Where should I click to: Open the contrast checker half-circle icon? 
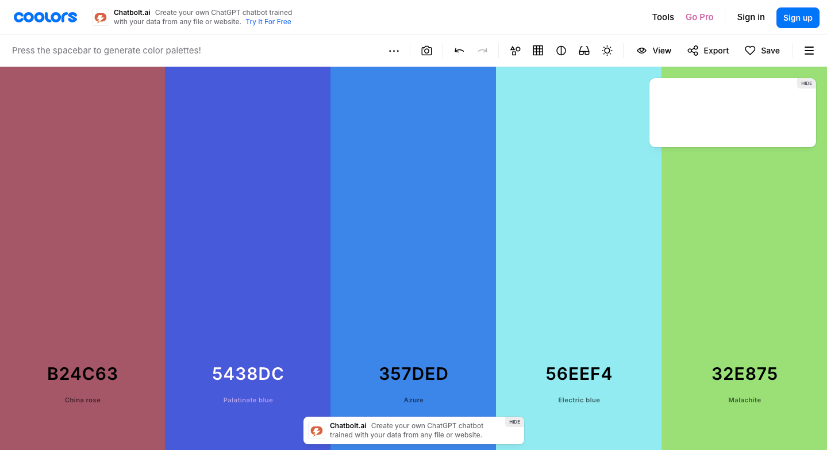click(x=561, y=50)
